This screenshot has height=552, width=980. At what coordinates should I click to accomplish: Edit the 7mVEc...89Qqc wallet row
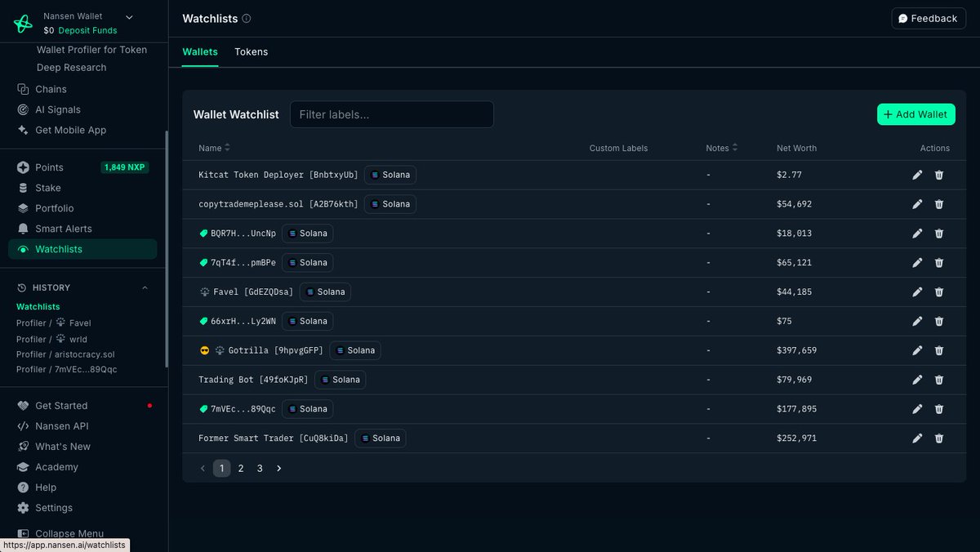(x=917, y=409)
